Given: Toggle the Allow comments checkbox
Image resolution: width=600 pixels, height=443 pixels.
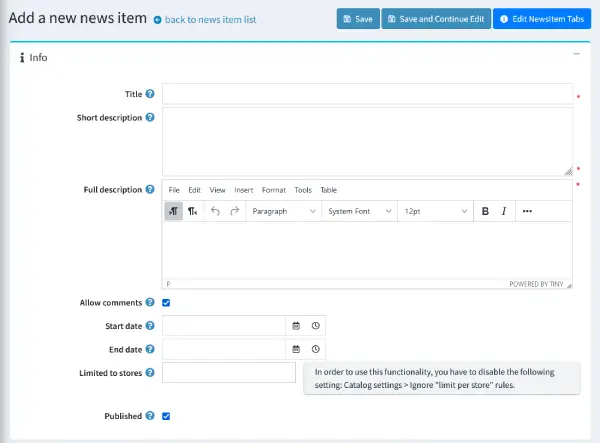Looking at the screenshot, I should pyautogui.click(x=166, y=303).
